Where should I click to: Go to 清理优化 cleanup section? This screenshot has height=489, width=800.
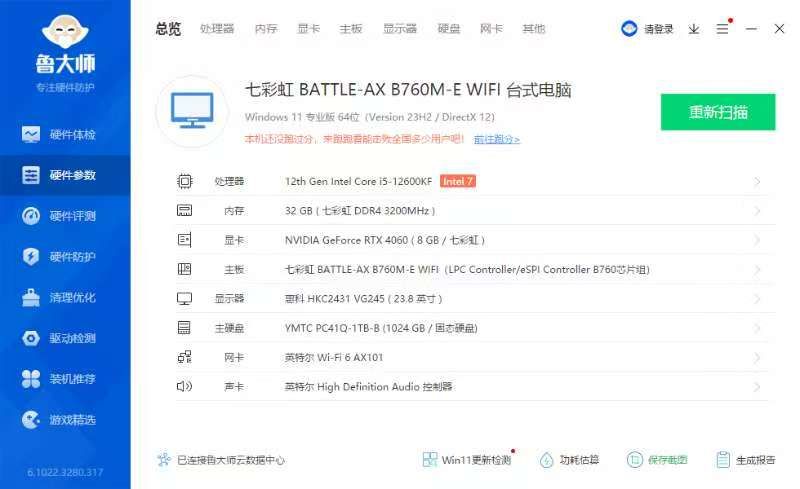click(64, 298)
